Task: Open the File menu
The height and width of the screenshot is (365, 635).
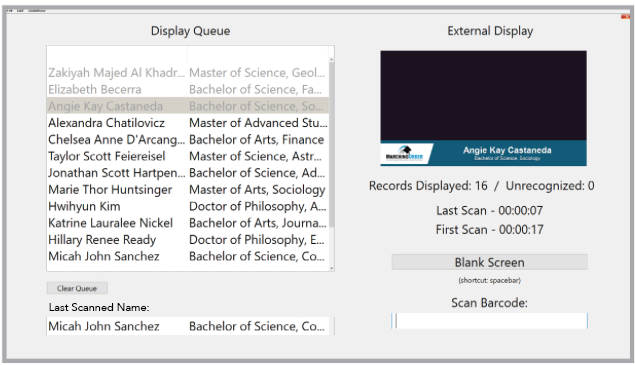Action: tap(9, 11)
